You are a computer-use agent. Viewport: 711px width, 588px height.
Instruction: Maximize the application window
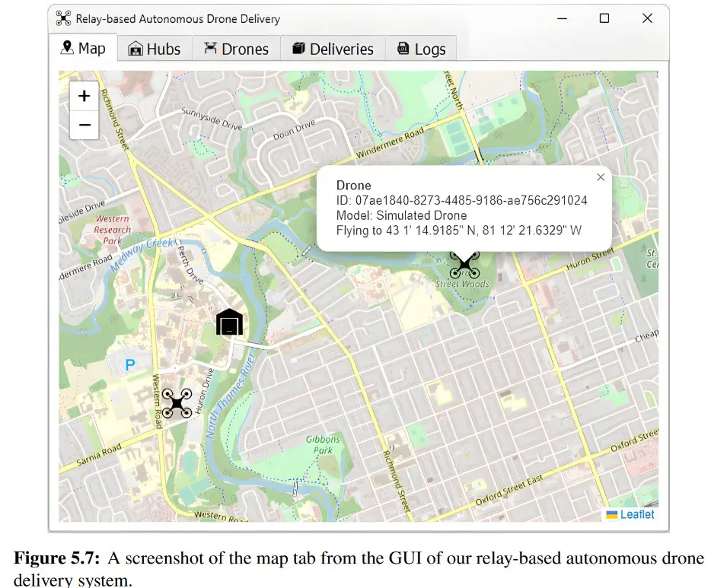pyautogui.click(x=604, y=18)
